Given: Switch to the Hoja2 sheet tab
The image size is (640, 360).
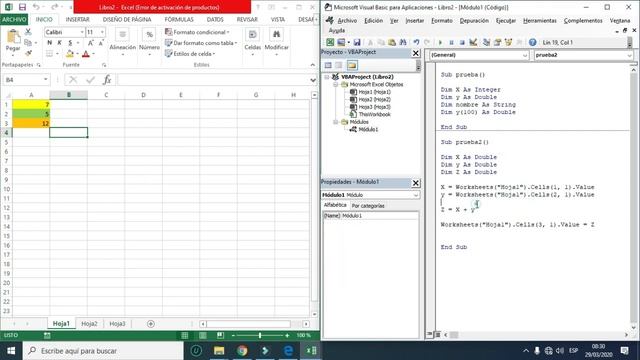Looking at the screenshot, I should (x=89, y=323).
